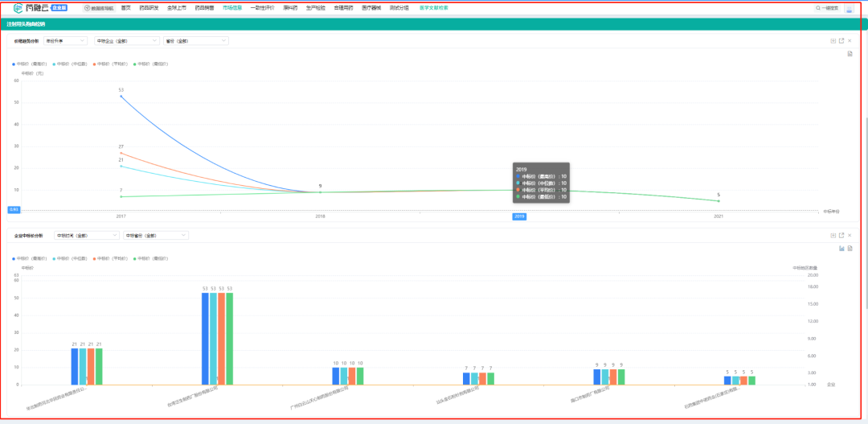Image resolution: width=868 pixels, height=424 pixels.
Task: Toggle 中标价(平均价) series in trend chart legend
Action: [111, 64]
